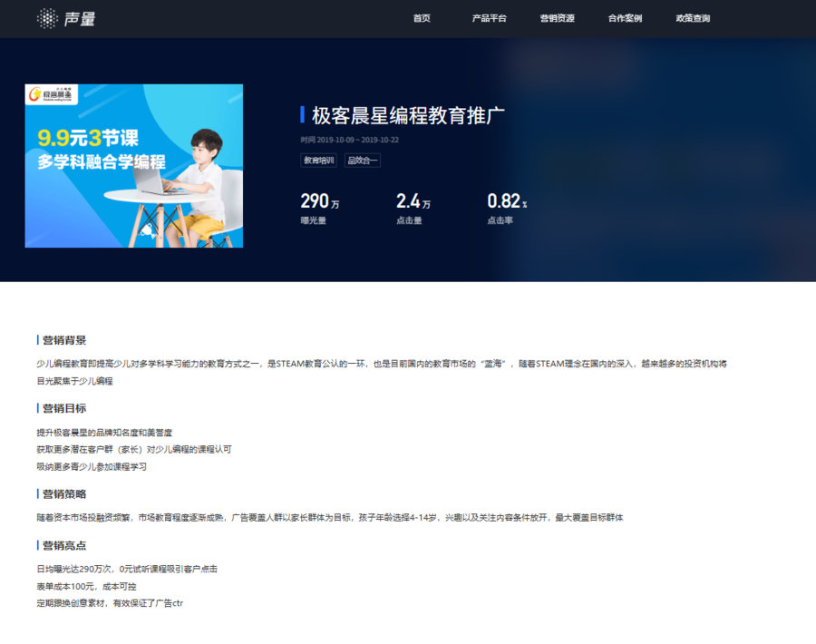
Task: Click the line 提升极客晨星的品牌知名度和美誉度
Action: pos(104,432)
